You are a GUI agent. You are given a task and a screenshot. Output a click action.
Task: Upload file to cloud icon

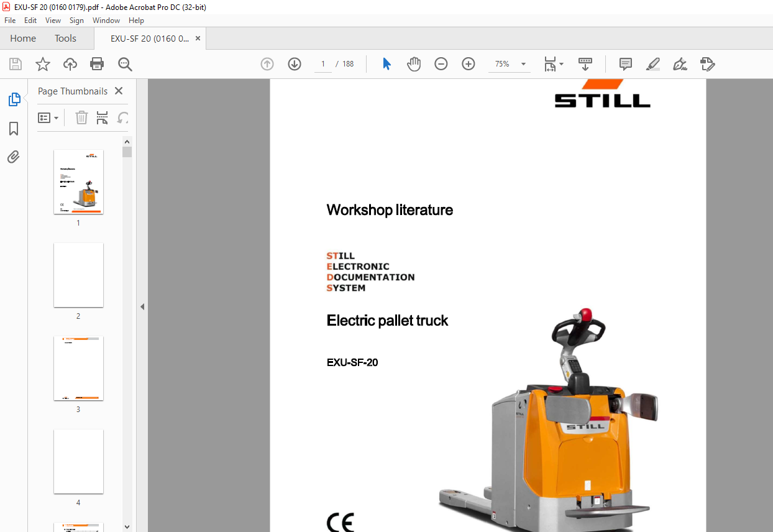point(70,64)
